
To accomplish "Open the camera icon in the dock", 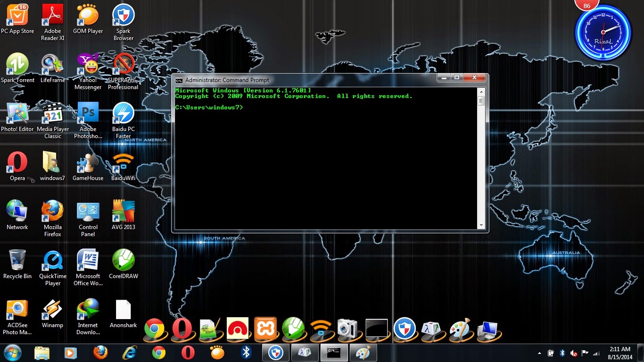I will pos(347,329).
